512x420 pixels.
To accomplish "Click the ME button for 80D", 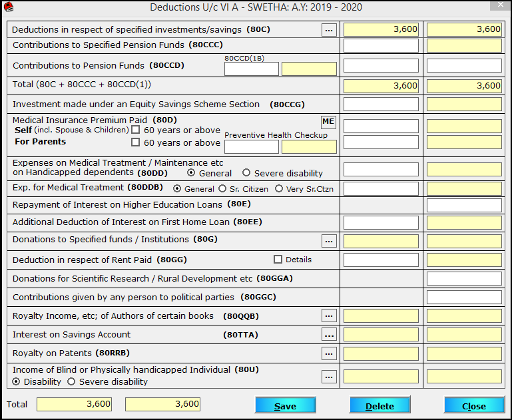I will [x=328, y=122].
